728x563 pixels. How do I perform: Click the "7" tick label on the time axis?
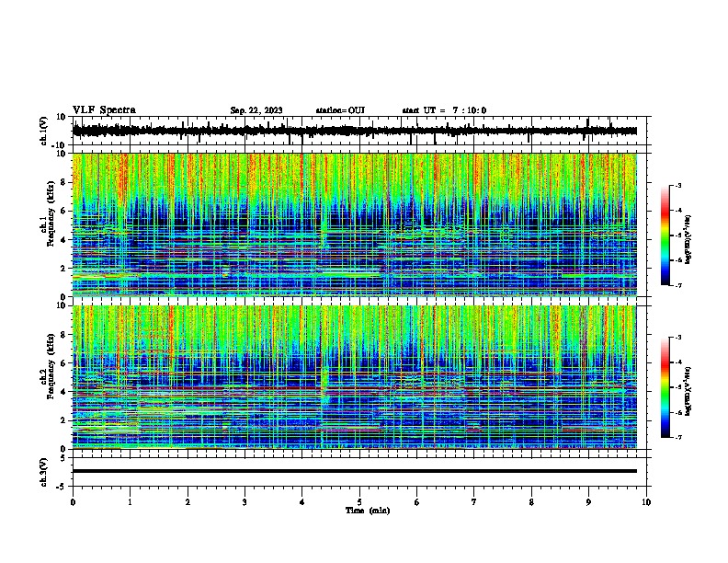click(x=474, y=502)
